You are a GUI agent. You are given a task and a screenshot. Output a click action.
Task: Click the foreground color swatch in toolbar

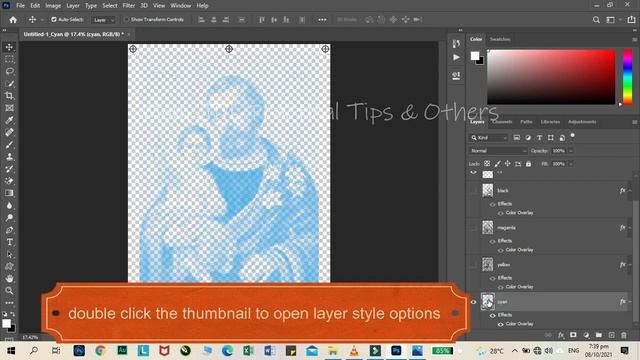click(x=6, y=324)
